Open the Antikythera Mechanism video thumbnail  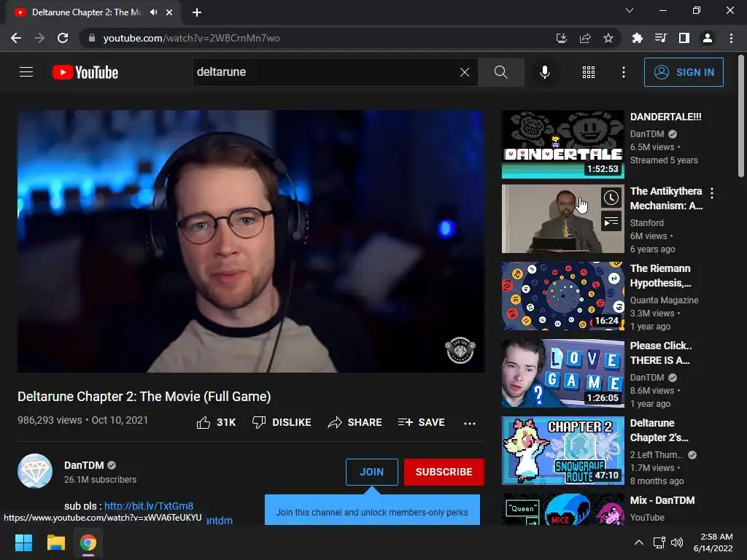point(562,219)
